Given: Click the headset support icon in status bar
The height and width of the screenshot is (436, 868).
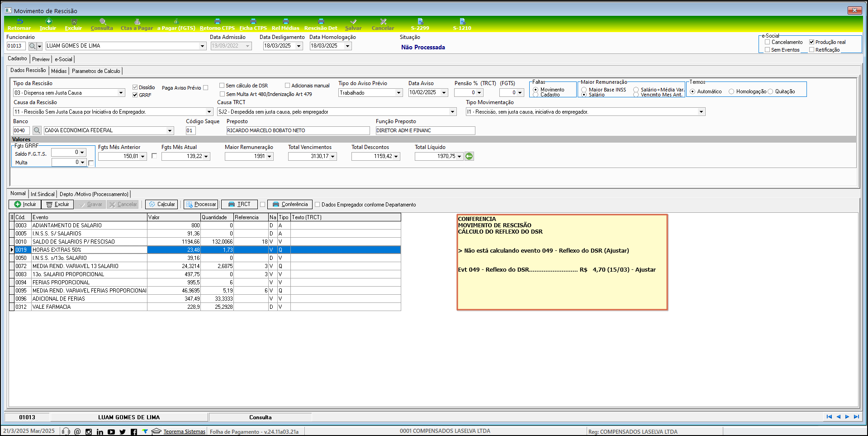Looking at the screenshot, I should pyautogui.click(x=66, y=431).
